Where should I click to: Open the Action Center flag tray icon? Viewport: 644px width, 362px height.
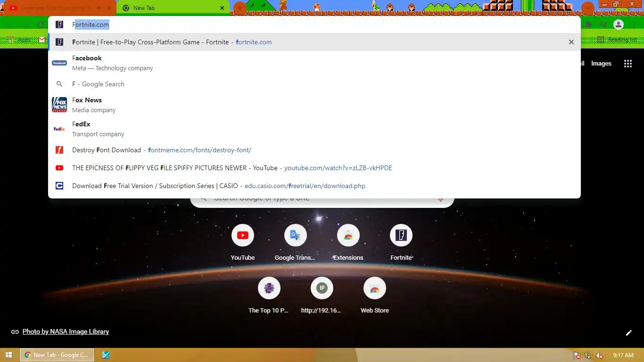click(577, 355)
